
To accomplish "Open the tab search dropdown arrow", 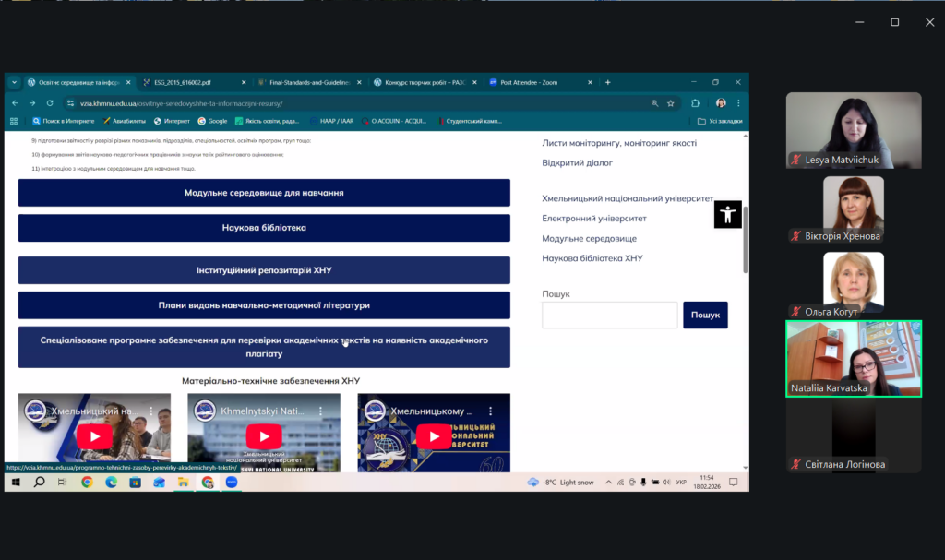I will click(x=15, y=82).
